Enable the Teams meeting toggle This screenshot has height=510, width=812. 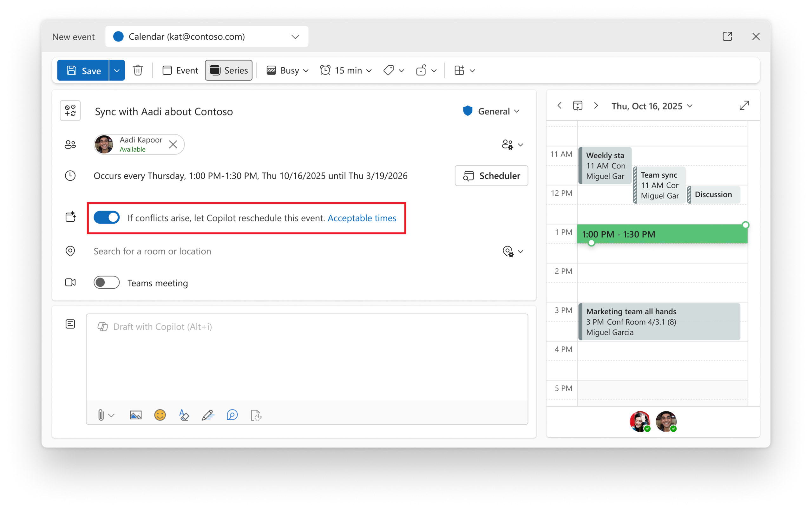coord(107,283)
